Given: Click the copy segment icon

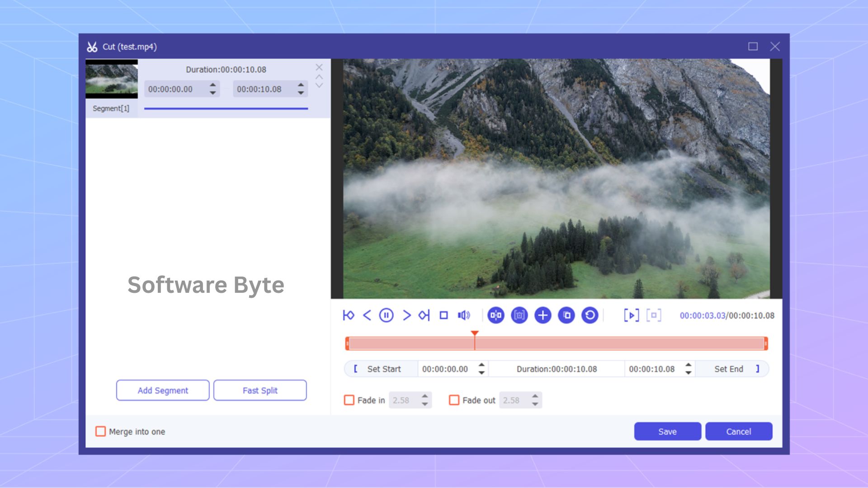Looking at the screenshot, I should pyautogui.click(x=566, y=315).
